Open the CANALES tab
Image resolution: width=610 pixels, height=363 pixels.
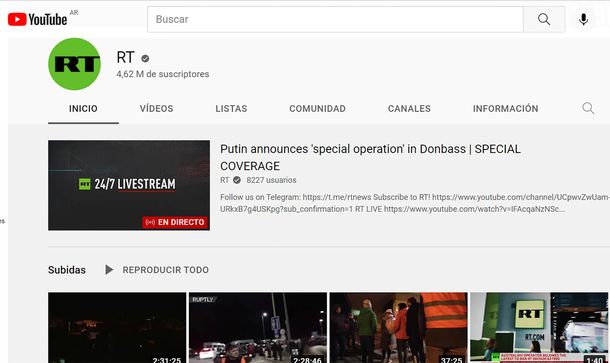tap(409, 109)
